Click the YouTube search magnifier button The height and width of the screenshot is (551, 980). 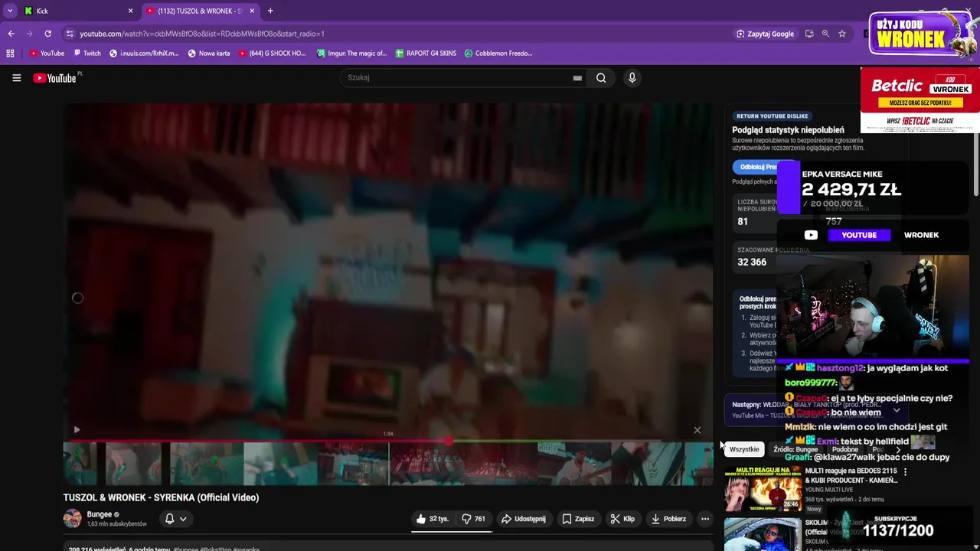[x=601, y=77]
